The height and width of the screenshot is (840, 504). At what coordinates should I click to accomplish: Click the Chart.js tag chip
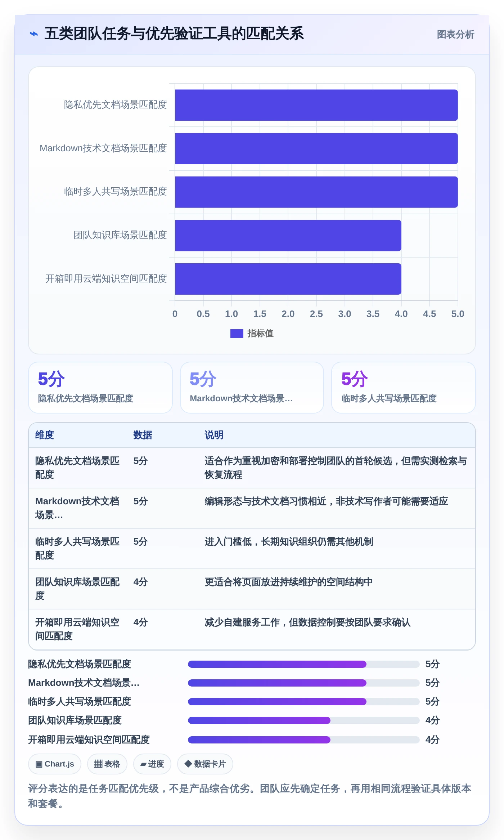point(55,764)
